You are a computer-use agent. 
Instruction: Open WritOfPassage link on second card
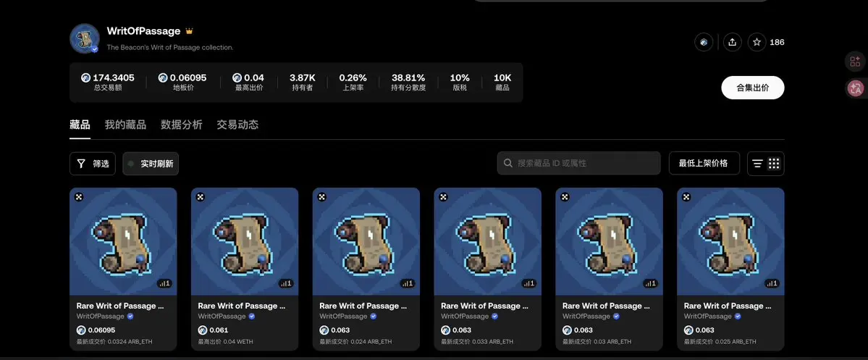(222, 317)
